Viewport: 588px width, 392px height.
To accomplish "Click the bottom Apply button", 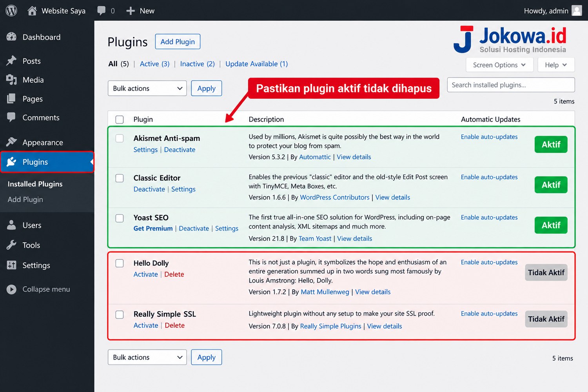I will click(207, 357).
